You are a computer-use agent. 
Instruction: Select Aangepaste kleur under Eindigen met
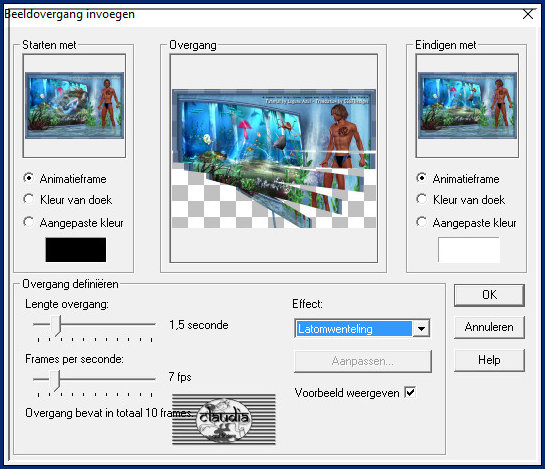422,222
